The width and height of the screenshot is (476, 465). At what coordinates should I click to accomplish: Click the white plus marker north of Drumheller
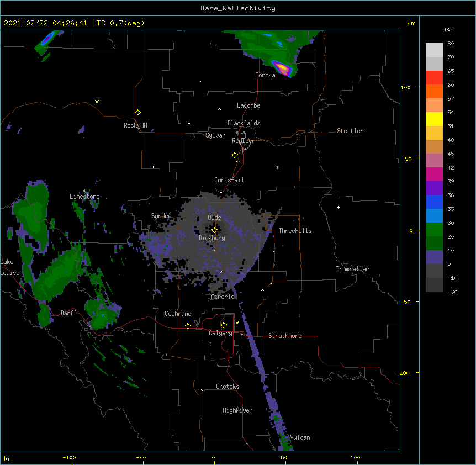point(338,207)
